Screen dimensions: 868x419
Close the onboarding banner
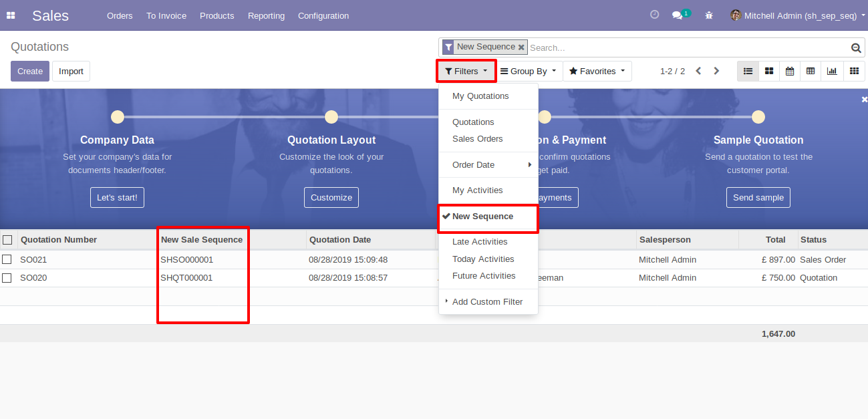(864, 99)
